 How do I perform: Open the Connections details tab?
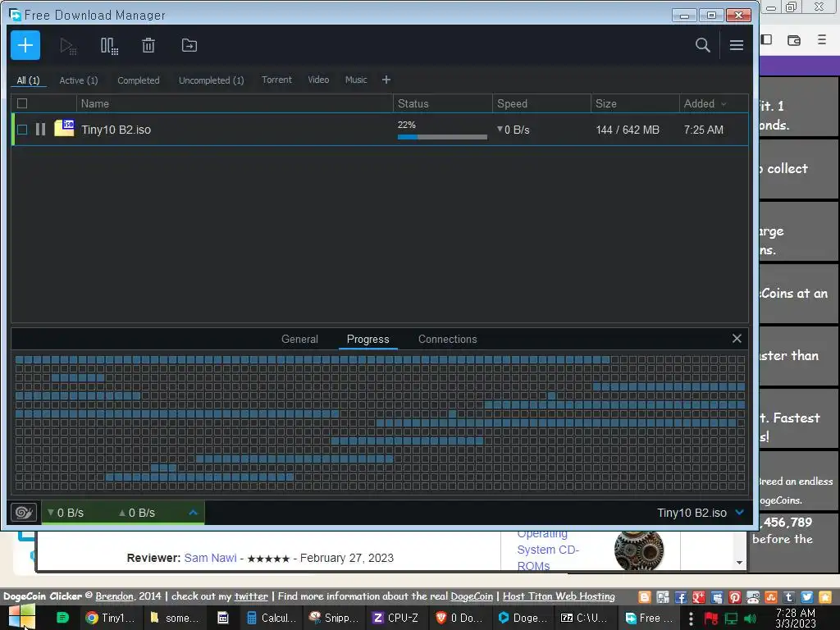pyautogui.click(x=447, y=339)
